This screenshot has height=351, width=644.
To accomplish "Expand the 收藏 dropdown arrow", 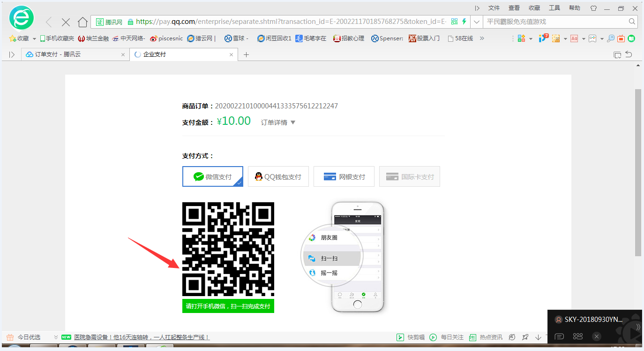I will 34,39.
